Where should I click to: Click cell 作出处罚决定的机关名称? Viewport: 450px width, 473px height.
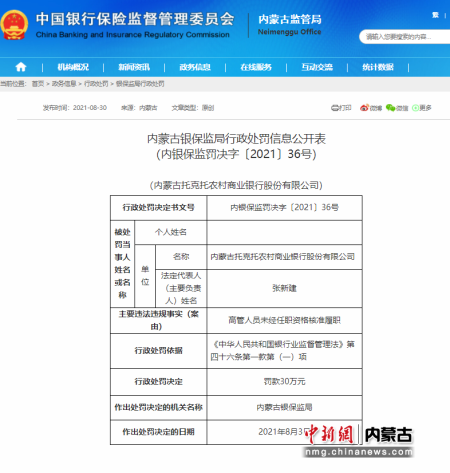click(x=158, y=407)
